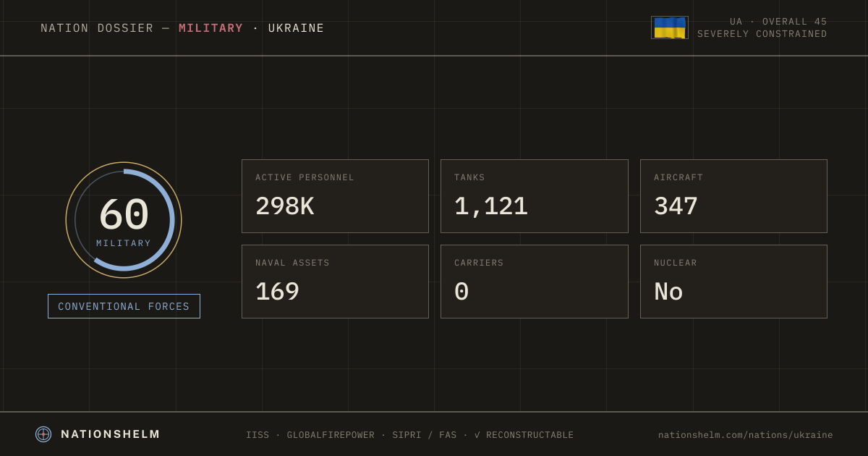Click the Ukraine flag icon

coord(670,28)
